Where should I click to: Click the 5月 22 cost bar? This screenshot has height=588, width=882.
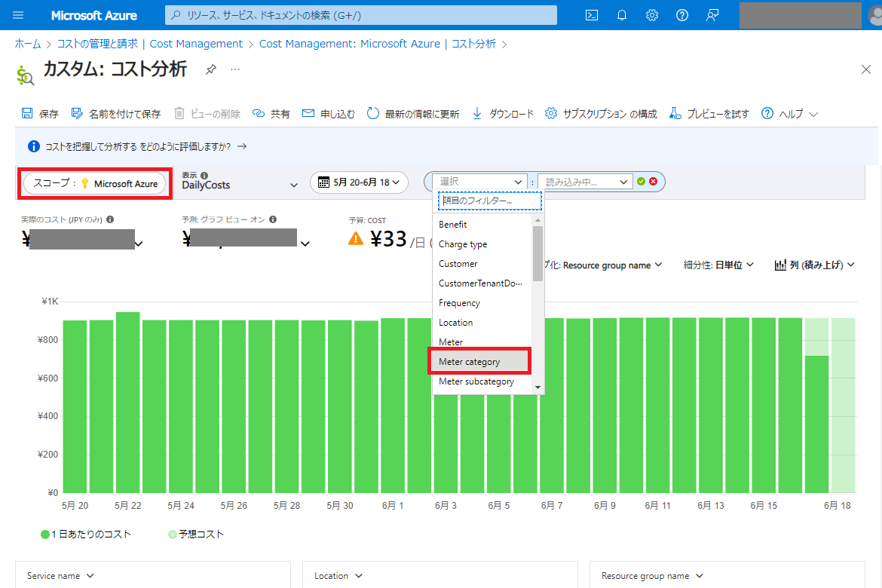[127, 403]
